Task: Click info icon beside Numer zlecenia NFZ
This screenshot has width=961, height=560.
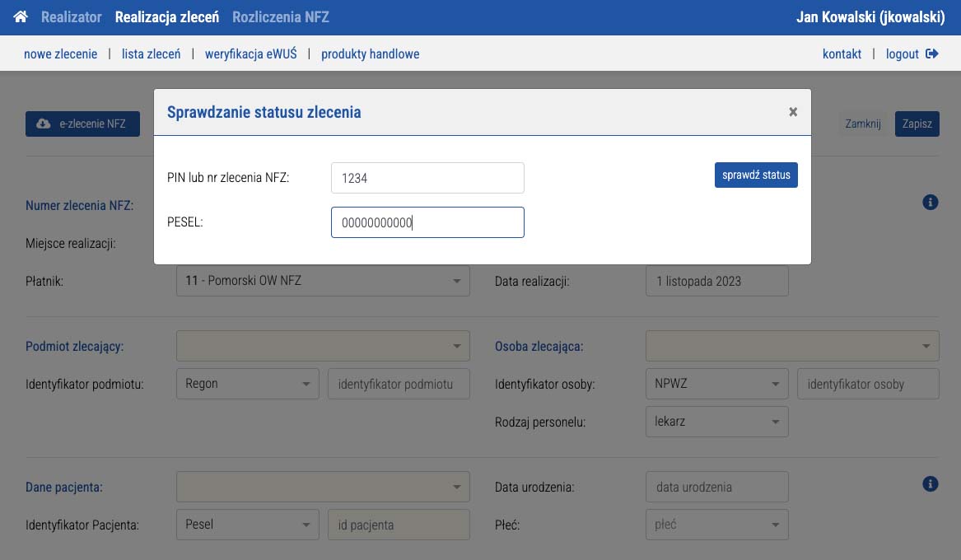Action: click(930, 202)
